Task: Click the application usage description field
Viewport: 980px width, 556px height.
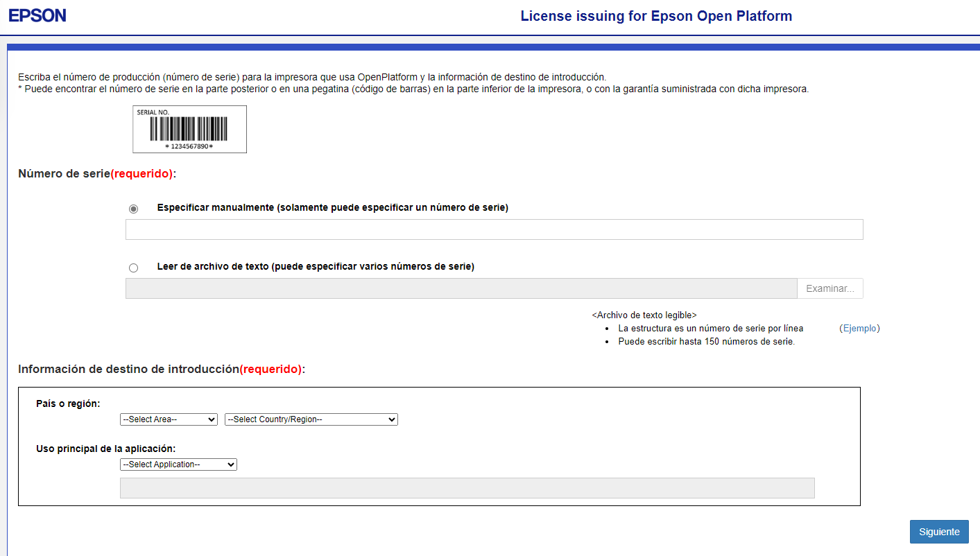Action: 467,487
